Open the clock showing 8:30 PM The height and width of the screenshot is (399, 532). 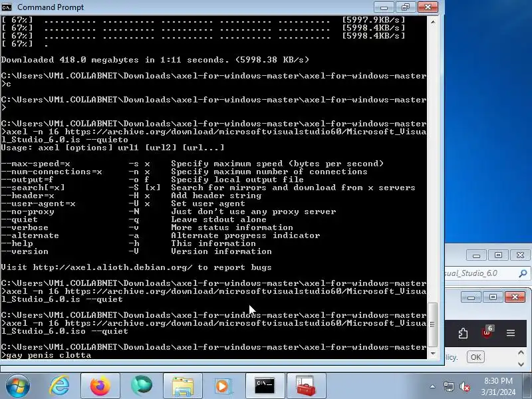click(x=498, y=380)
